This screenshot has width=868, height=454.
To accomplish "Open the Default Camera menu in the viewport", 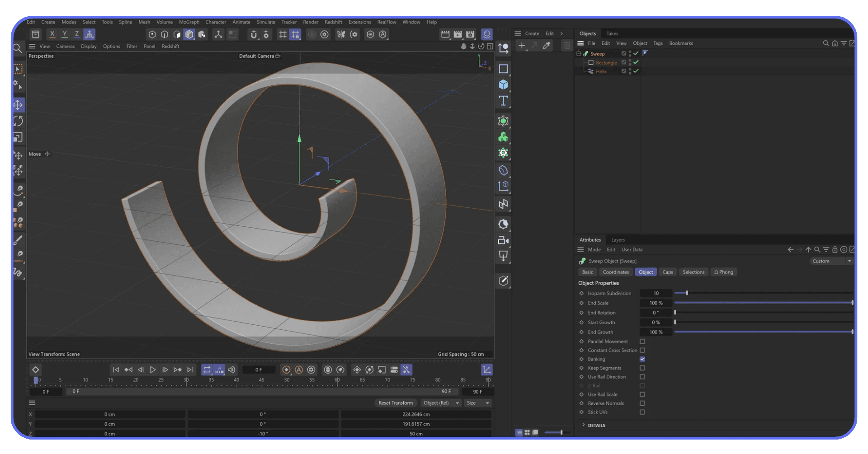I will click(x=259, y=56).
